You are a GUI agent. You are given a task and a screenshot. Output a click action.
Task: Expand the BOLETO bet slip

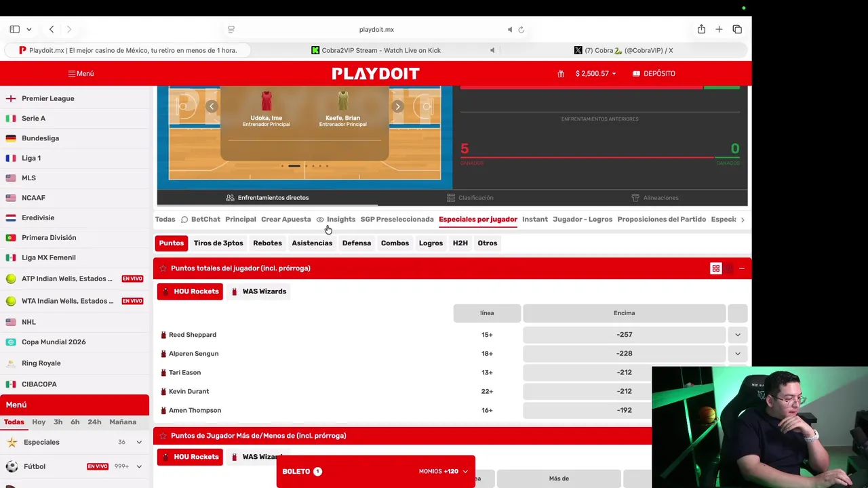(376, 471)
